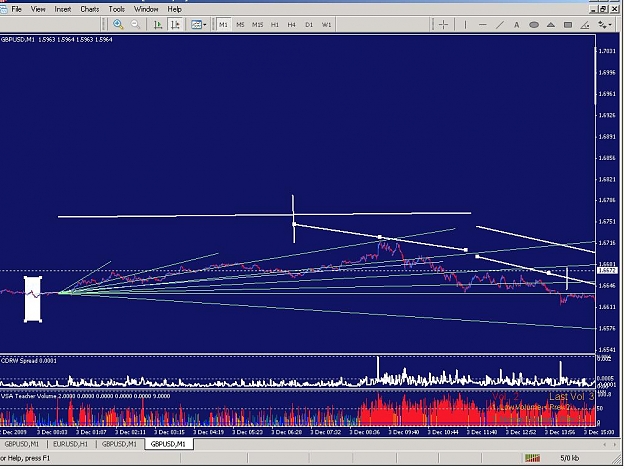Select the rectangle drawing tool
Viewport: 625px width, 469px height.
[x=568, y=25]
